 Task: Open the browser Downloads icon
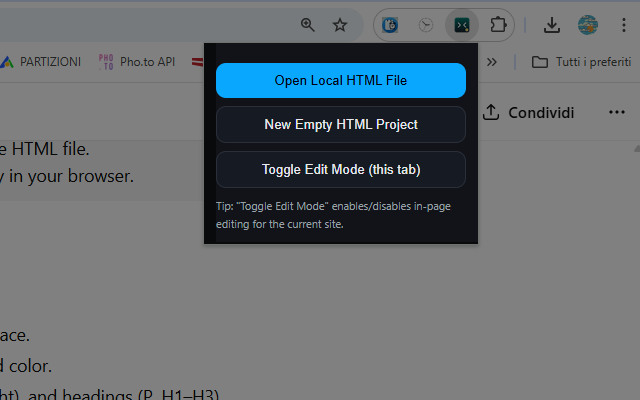pyautogui.click(x=552, y=25)
